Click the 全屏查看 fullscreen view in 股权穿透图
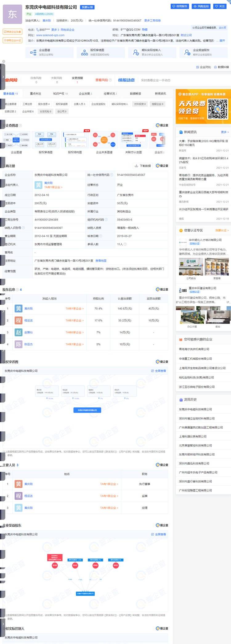The width and height of the screenshot is (231, 644). click(158, 371)
